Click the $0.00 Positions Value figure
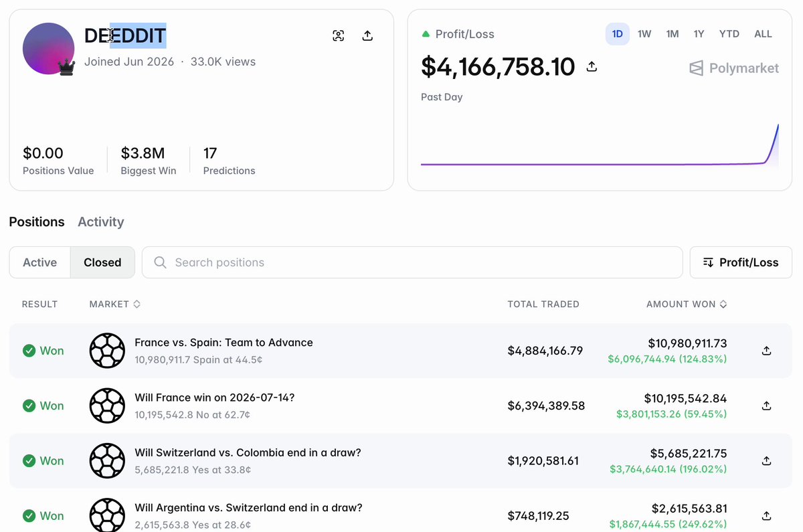The height and width of the screenshot is (532, 803). click(x=43, y=153)
